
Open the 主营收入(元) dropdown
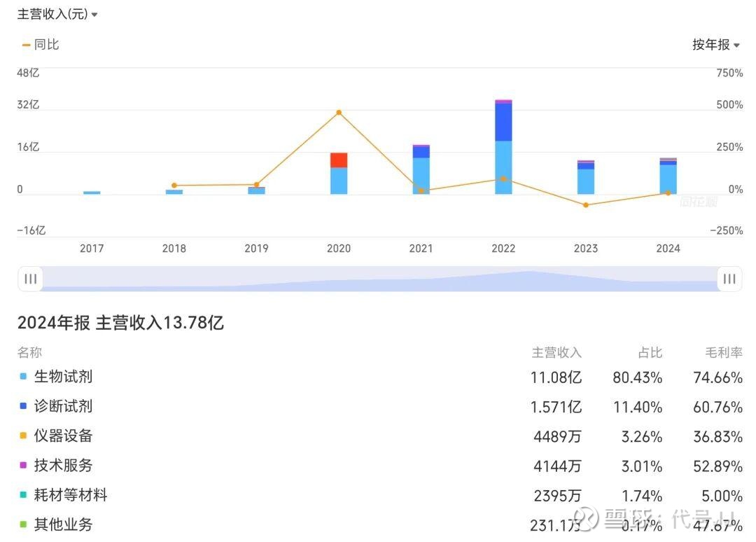57,14
